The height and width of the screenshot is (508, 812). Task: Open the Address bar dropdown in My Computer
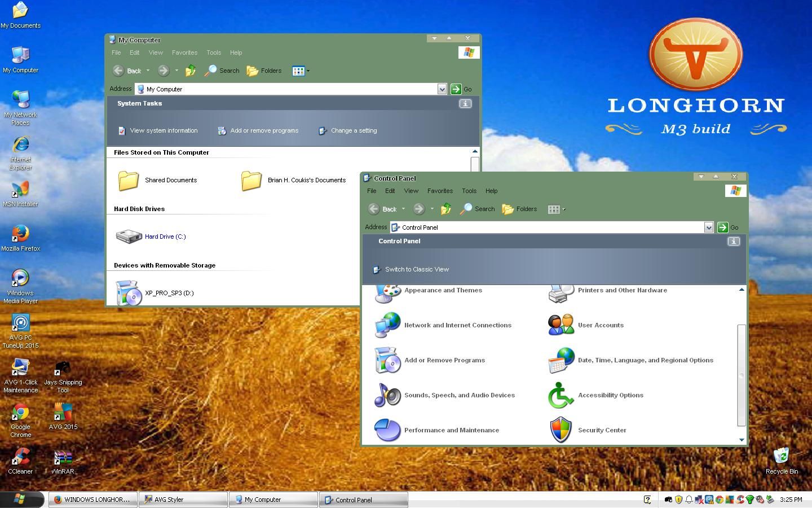442,89
